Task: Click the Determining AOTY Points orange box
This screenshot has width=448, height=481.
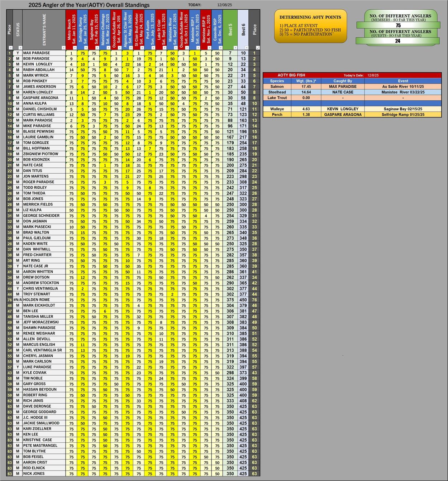Action: coord(310,26)
